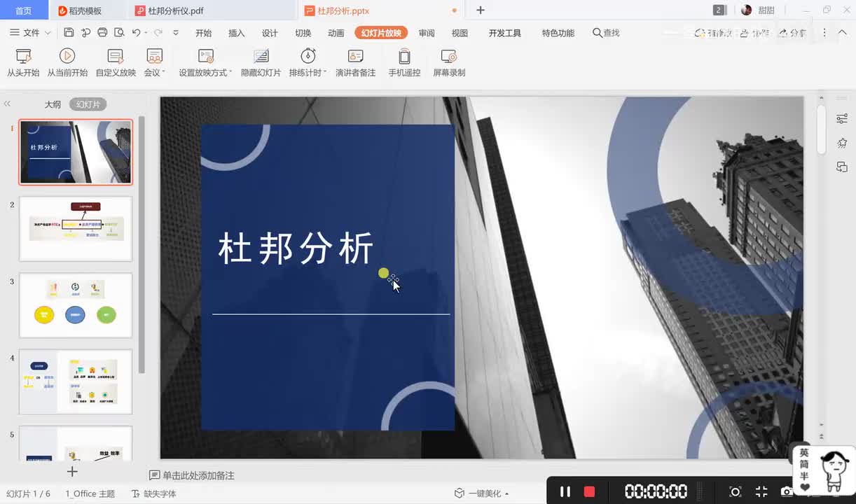Switch to 动画 ribbon tab
The image size is (856, 504).
336,33
